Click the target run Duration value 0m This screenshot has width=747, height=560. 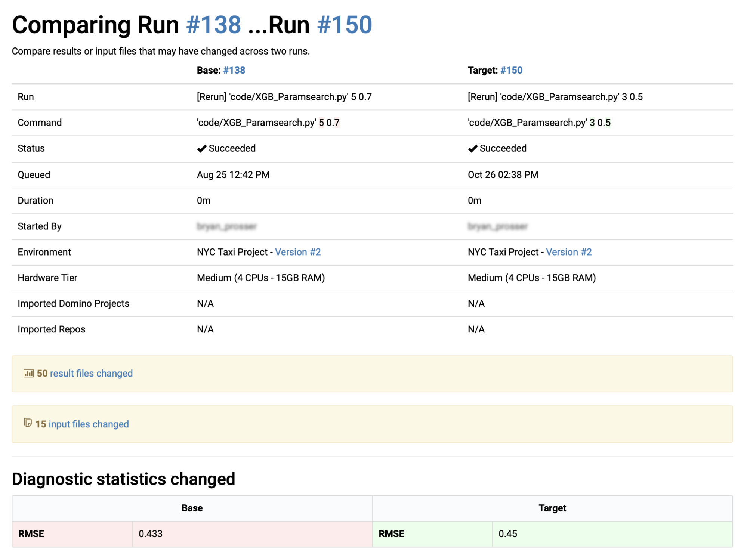pyautogui.click(x=475, y=201)
